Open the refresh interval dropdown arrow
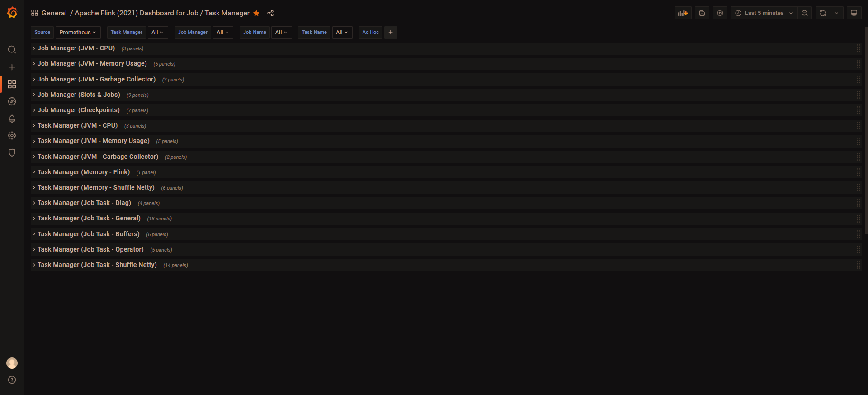868x395 pixels. point(837,13)
